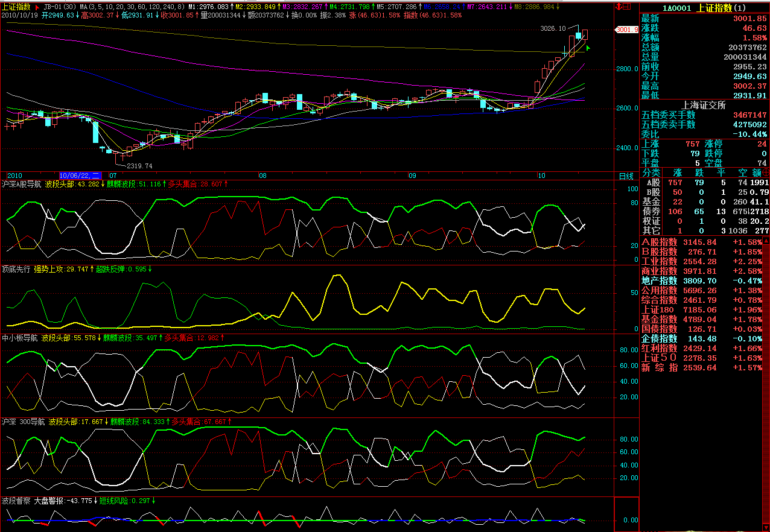Click the 超跌反弹:0.595 indicator value
Screen dimensions: 770x532
121,269
